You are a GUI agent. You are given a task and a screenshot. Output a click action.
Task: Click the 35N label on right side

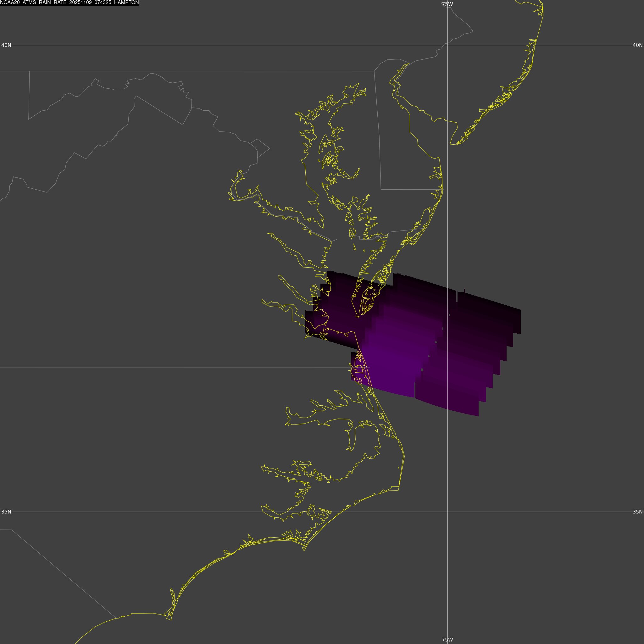tap(637, 512)
